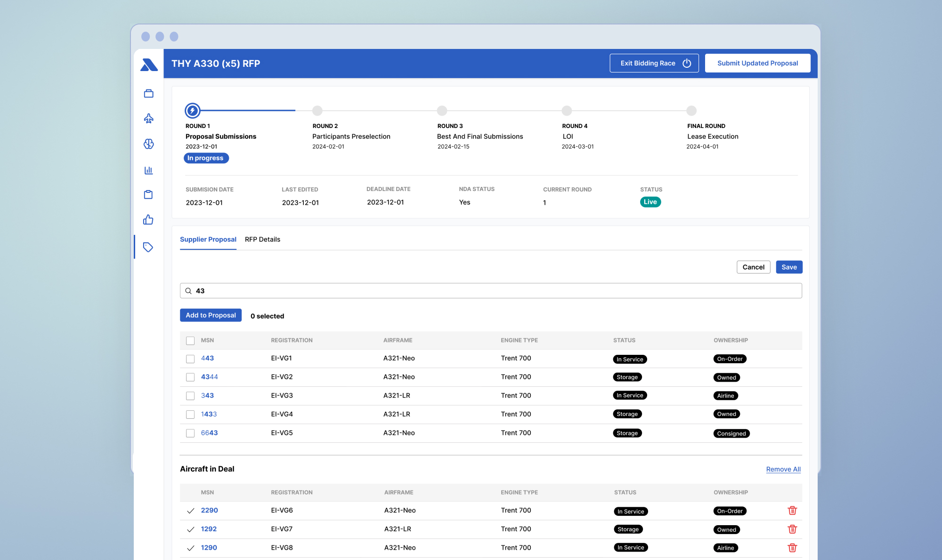Check the box for MSN 1433
The image size is (942, 560).
pyautogui.click(x=190, y=415)
